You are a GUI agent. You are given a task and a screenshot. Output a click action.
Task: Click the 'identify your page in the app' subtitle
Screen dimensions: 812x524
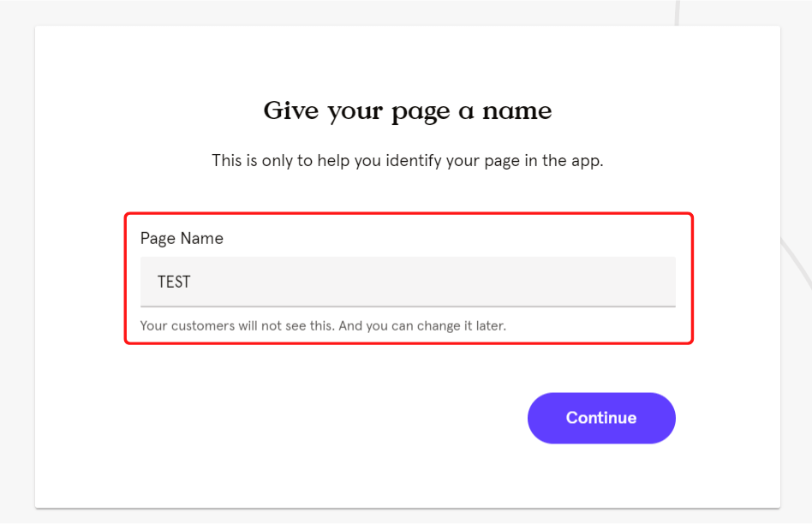pyautogui.click(x=408, y=160)
